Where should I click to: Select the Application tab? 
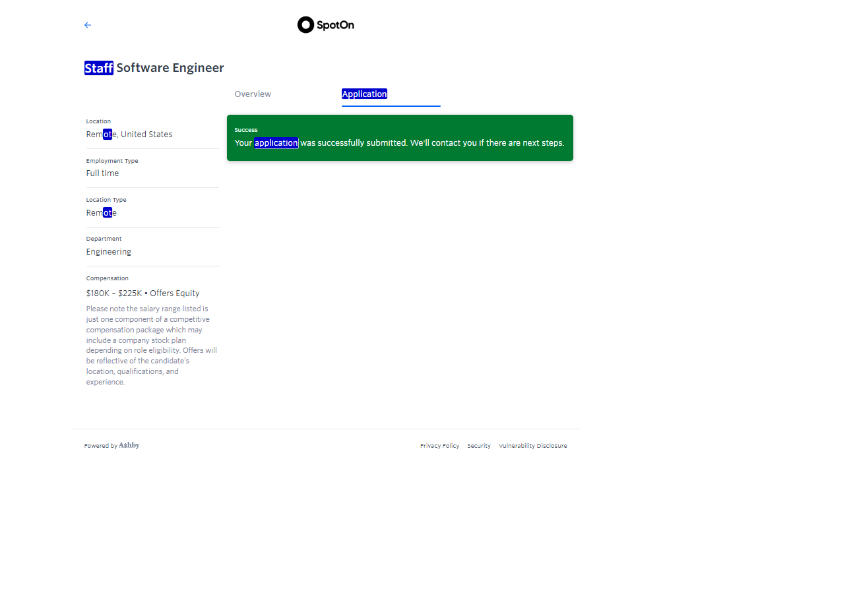[x=364, y=94]
